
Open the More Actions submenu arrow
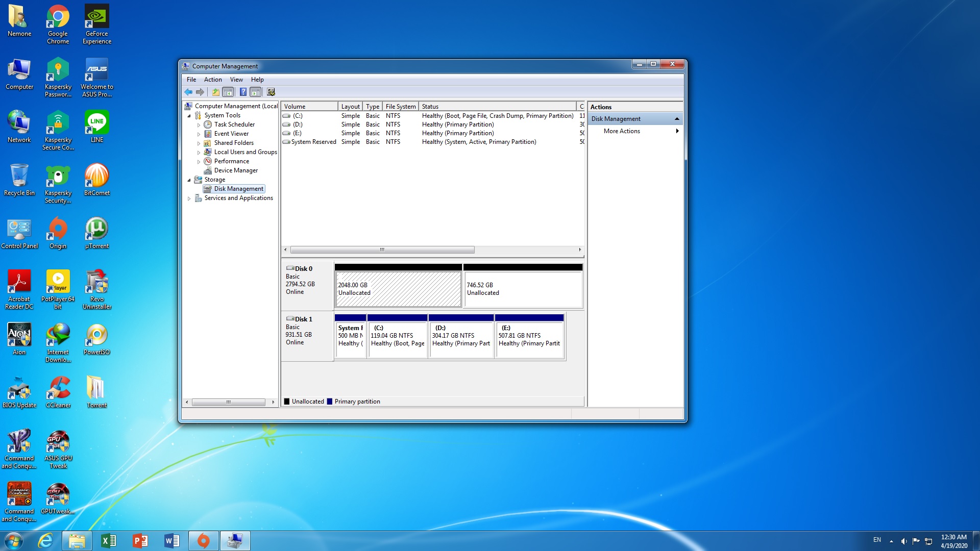coord(677,131)
